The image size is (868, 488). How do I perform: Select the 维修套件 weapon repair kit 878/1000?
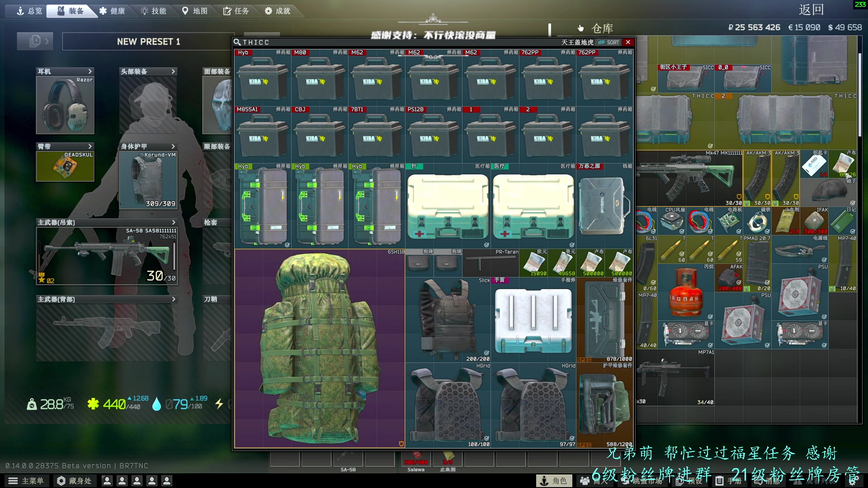[605, 320]
